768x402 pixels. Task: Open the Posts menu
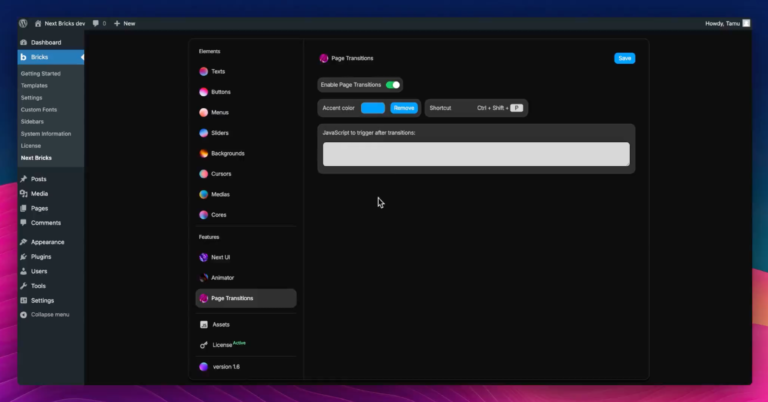point(39,179)
